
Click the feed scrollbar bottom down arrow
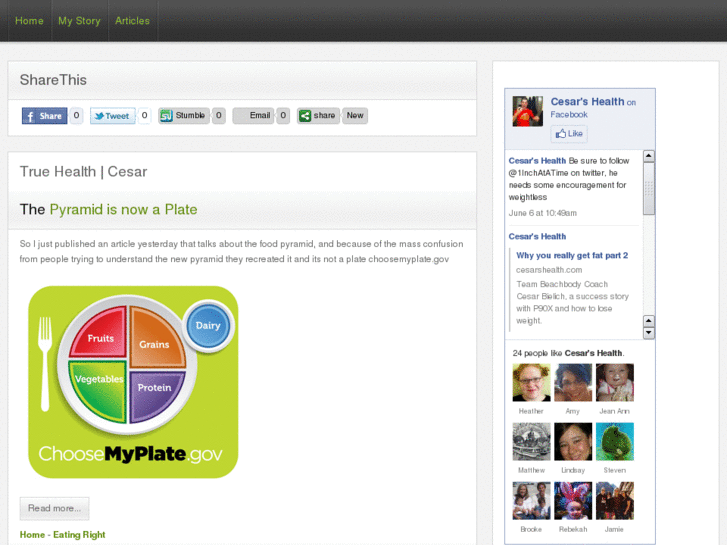tap(649, 333)
